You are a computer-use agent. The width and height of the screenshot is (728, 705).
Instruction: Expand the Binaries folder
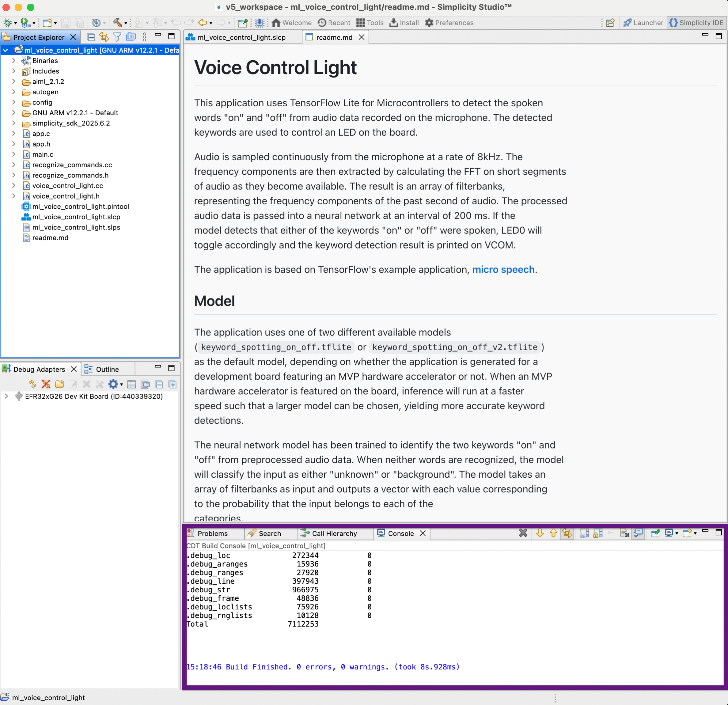pyautogui.click(x=14, y=61)
